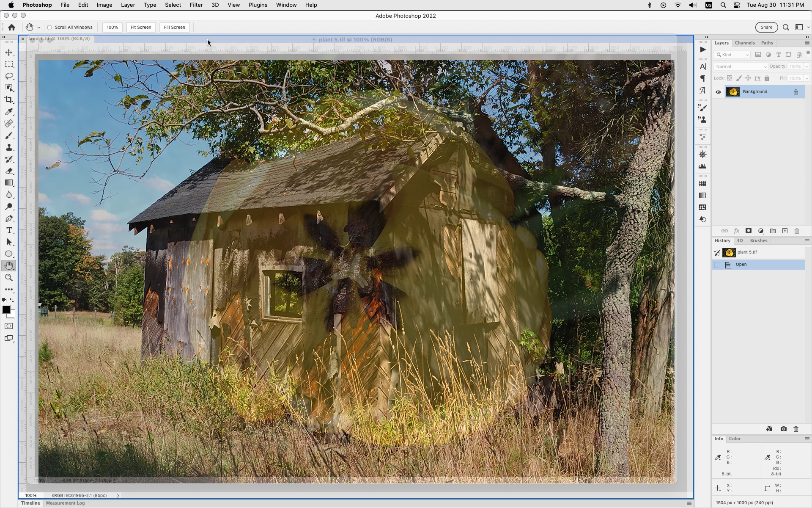Click the Fit Screen button
The image size is (812, 508).
(x=140, y=27)
